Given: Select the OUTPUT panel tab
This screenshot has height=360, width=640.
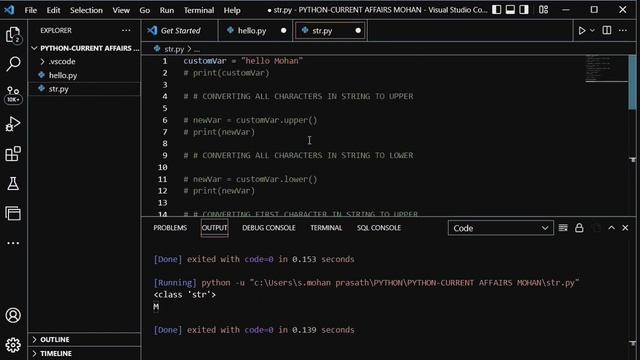Looking at the screenshot, I should coord(214,228).
